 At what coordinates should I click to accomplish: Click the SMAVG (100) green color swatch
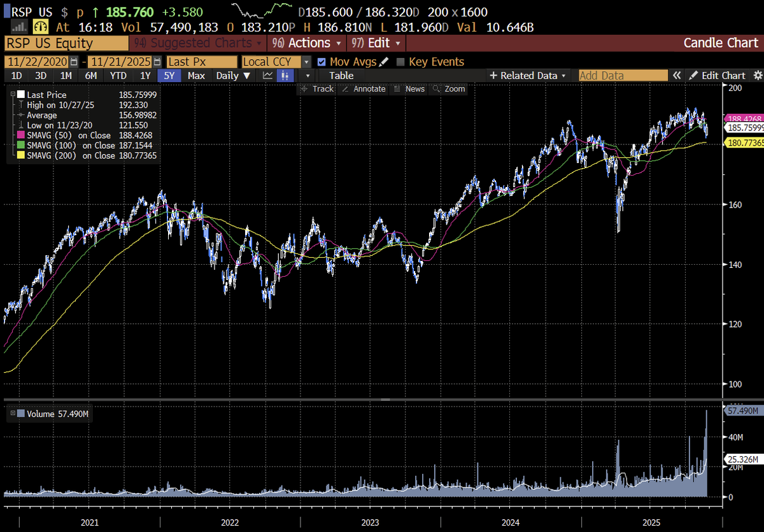[21, 146]
